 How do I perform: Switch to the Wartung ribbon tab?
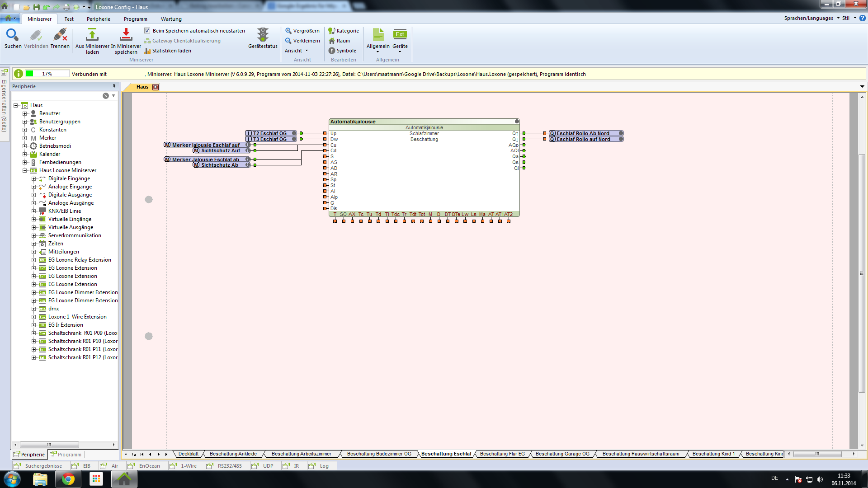pos(171,19)
